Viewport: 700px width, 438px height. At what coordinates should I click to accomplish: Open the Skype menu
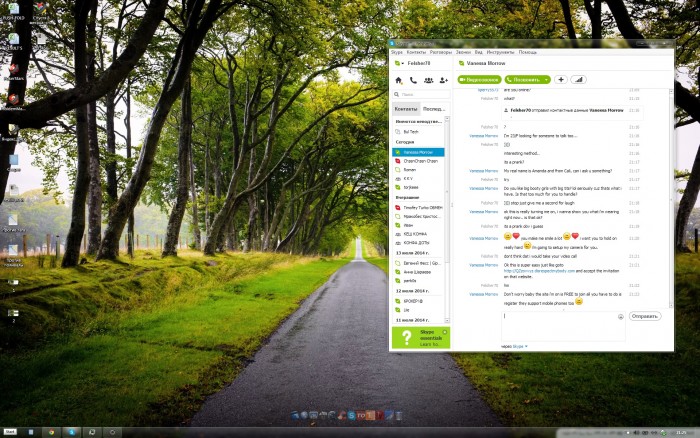click(x=396, y=52)
